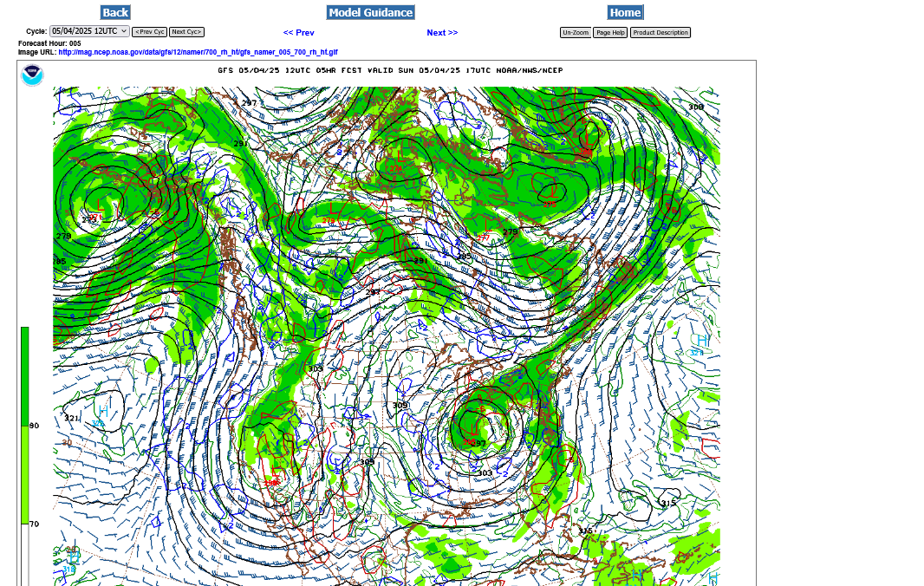The width and height of the screenshot is (924, 586).
Task: Click the Un-Zoom button
Action: point(576,32)
